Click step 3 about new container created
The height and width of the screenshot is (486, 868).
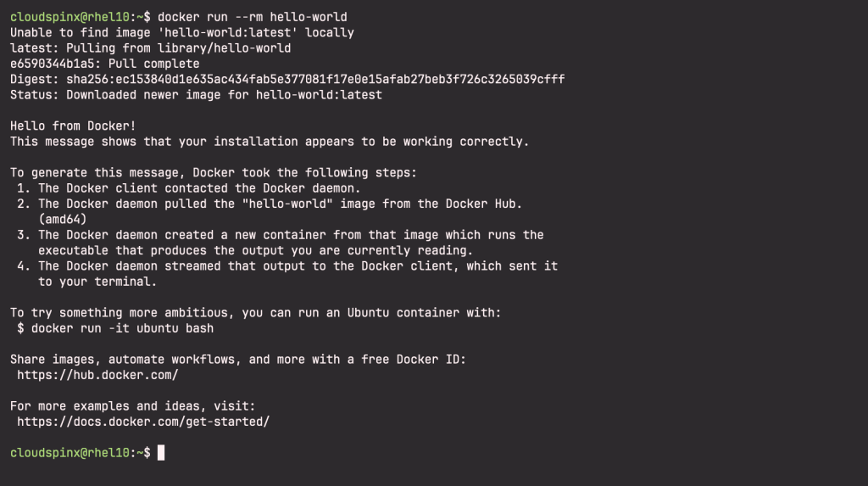280,243
